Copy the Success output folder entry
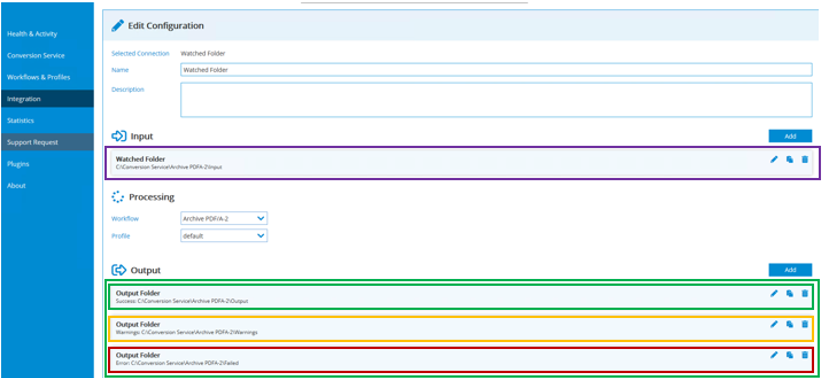Image resolution: width=825 pixels, height=378 pixels. click(x=790, y=294)
